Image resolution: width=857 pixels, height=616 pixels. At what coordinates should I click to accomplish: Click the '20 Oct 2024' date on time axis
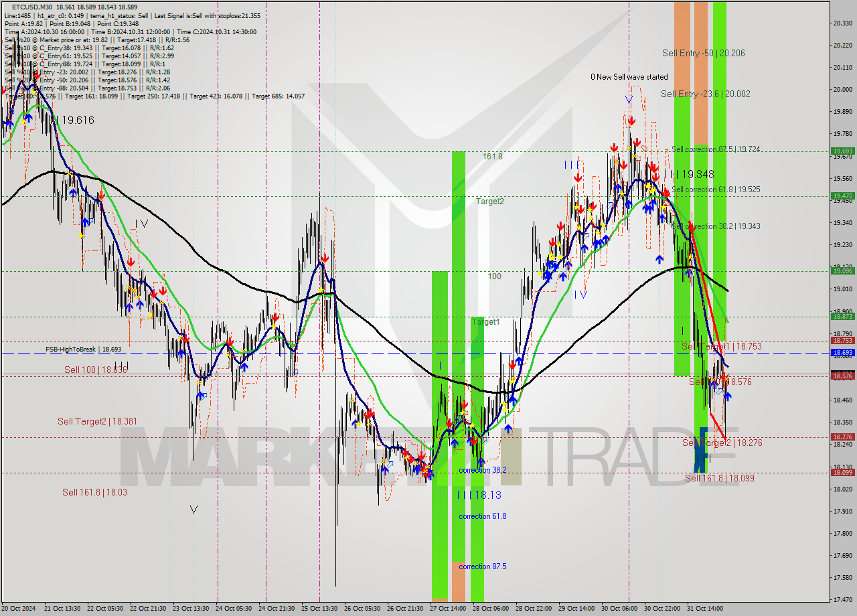pyautogui.click(x=18, y=609)
